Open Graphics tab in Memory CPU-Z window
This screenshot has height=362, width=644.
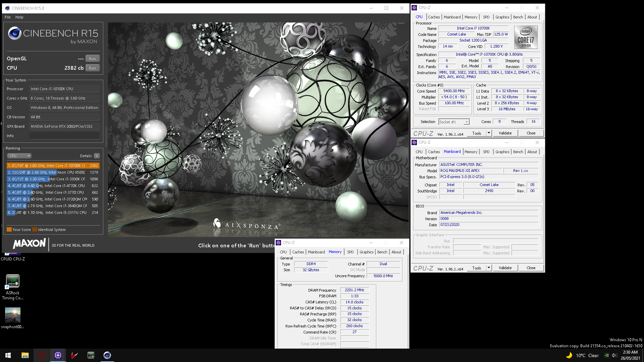(366, 252)
